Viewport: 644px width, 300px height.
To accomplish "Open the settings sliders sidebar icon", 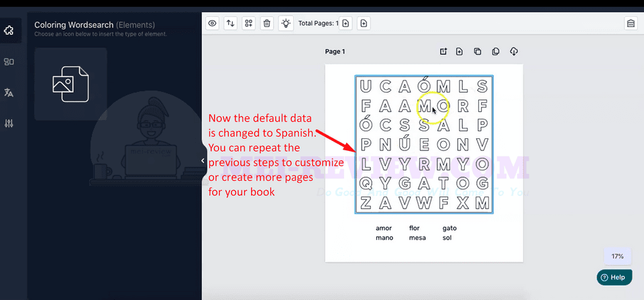I will point(9,123).
